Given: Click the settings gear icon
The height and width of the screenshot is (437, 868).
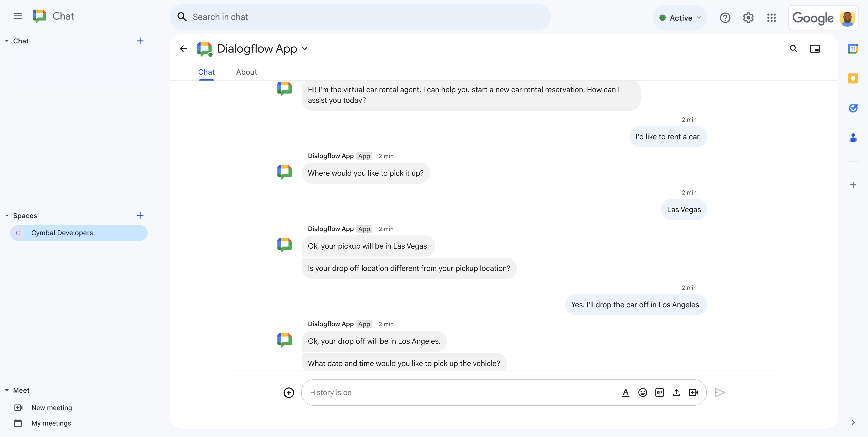Looking at the screenshot, I should click(748, 17).
